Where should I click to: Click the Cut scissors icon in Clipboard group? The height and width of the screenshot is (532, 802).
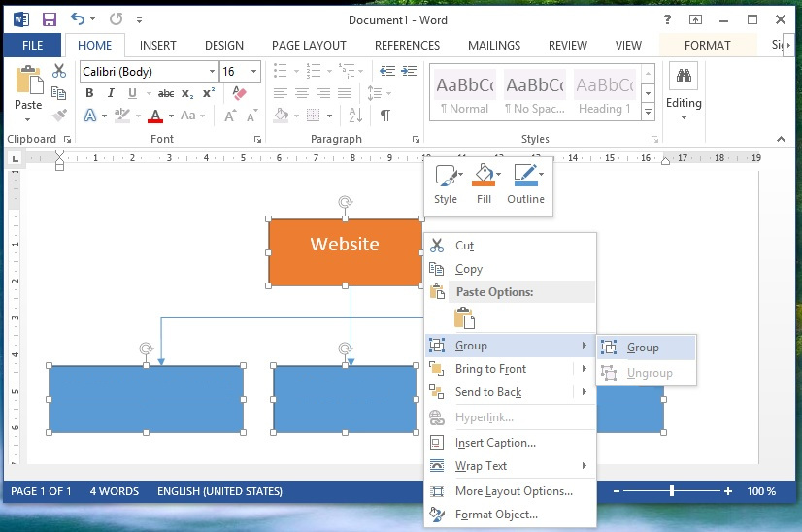(59, 71)
